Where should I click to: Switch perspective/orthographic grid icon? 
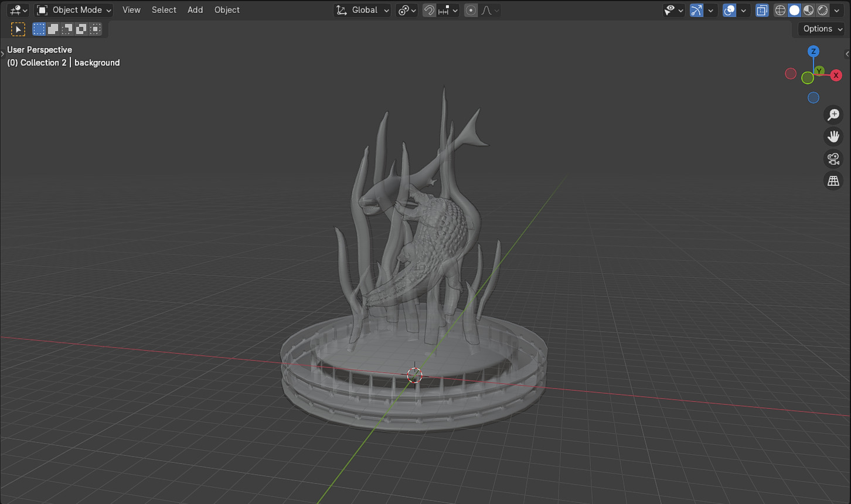point(833,181)
